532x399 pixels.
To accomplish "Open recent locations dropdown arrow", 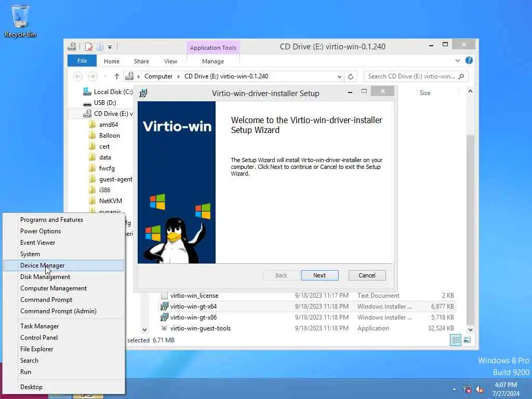I will click(x=105, y=76).
